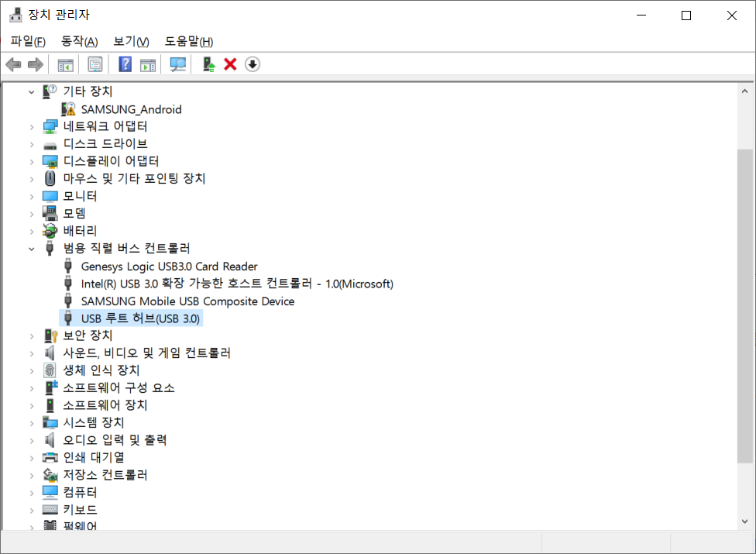Expand the 네트워크 어댑터 node
Image resolution: width=756 pixels, height=554 pixels.
click(31, 127)
